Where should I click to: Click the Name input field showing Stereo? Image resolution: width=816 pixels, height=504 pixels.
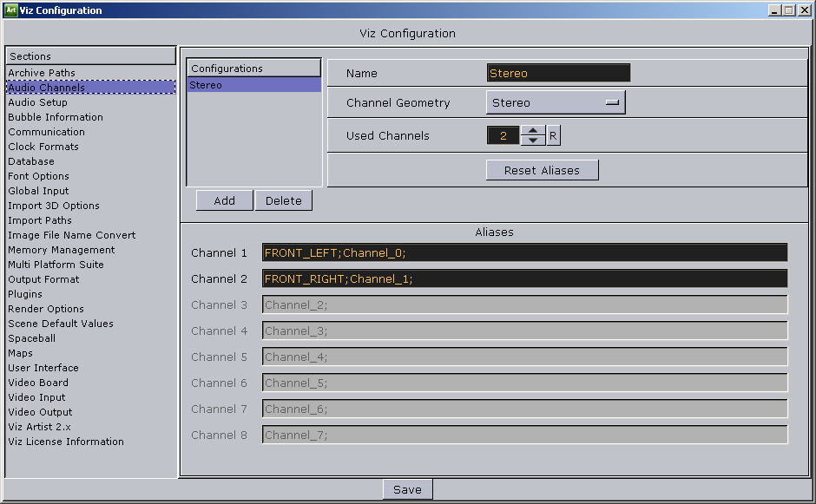point(558,72)
